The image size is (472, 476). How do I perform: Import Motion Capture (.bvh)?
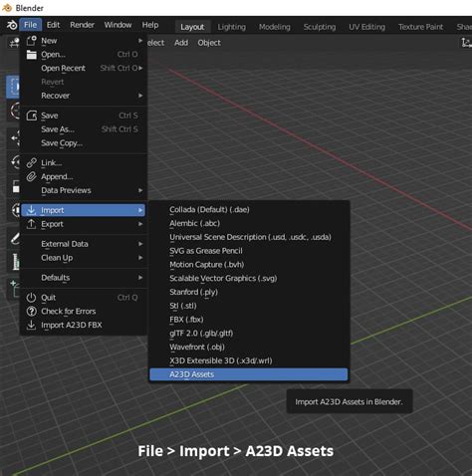249,265
